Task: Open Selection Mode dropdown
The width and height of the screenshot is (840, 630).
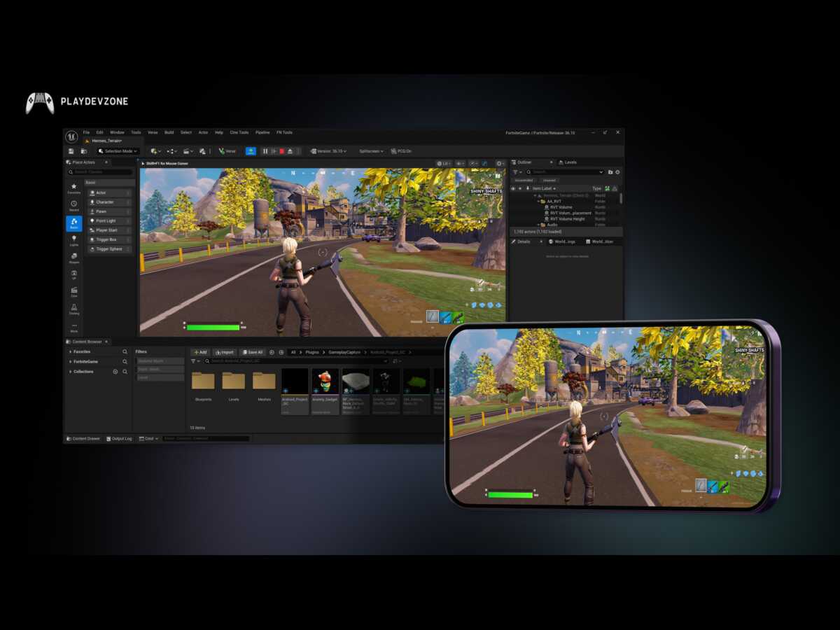Action: [x=118, y=151]
